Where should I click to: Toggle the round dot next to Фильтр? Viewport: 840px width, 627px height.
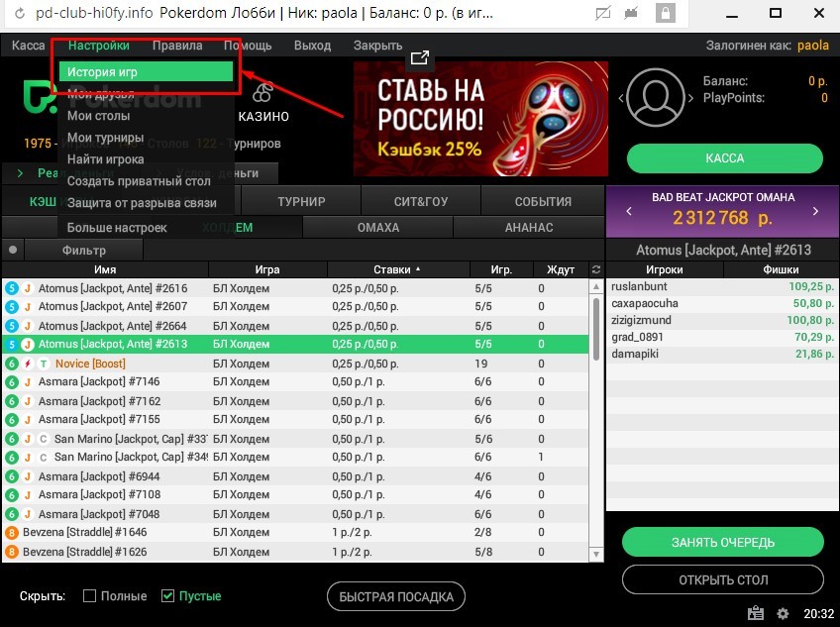13,250
